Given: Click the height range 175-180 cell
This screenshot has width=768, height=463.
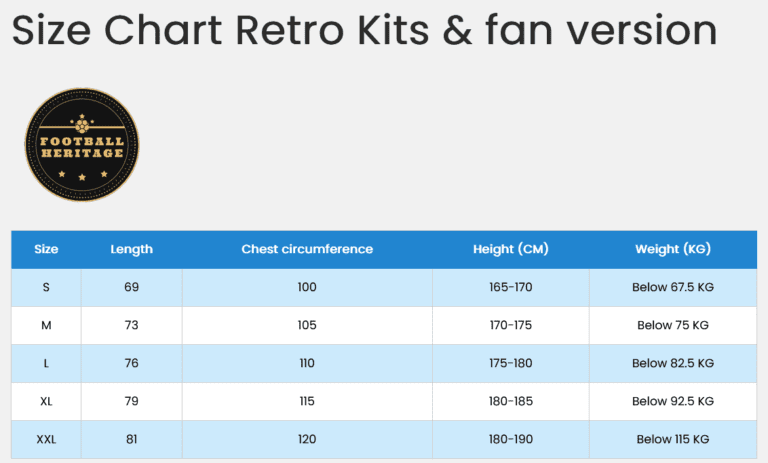Looking at the screenshot, I should pos(510,363).
